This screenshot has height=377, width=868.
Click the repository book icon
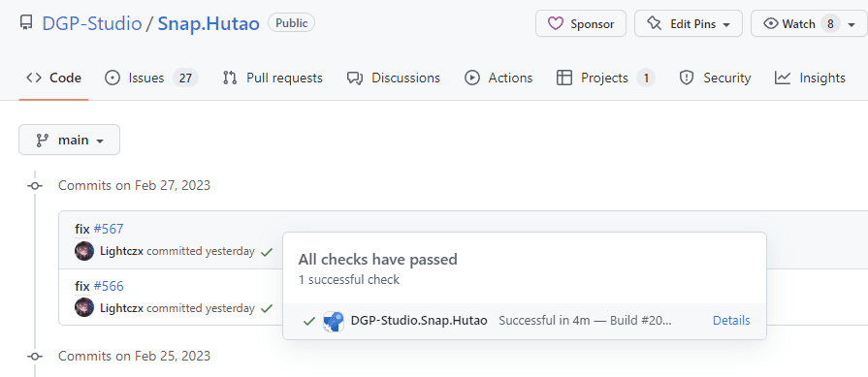(x=25, y=23)
